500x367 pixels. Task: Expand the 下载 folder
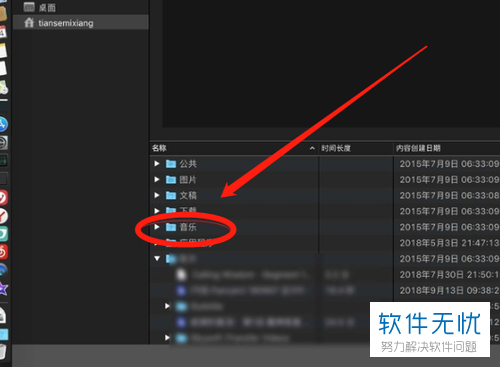click(x=157, y=211)
